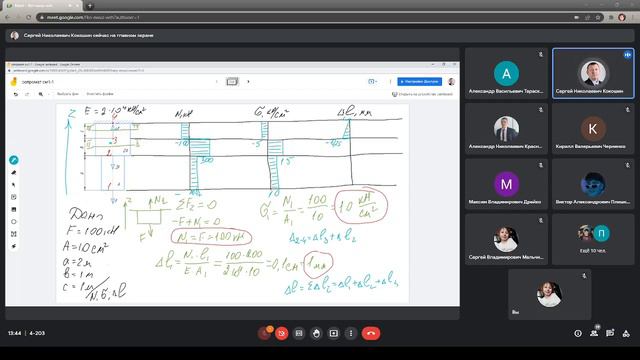Select Максим Владимирович participant tile
640x360 pixels.
point(506,184)
